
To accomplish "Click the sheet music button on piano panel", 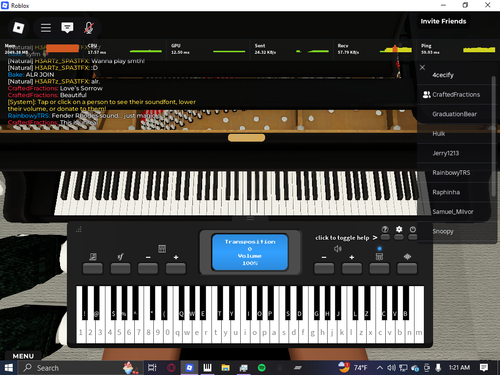I will point(93,268).
